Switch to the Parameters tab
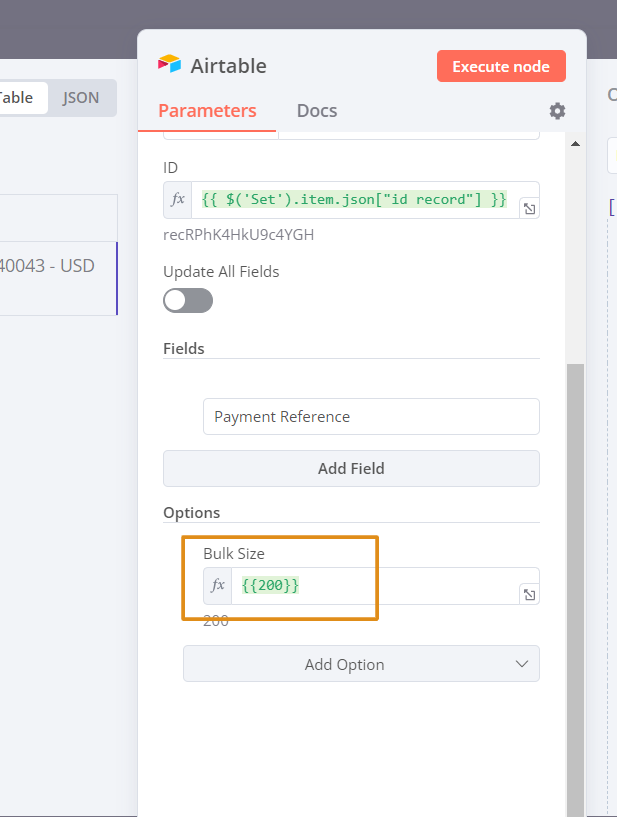 207,111
